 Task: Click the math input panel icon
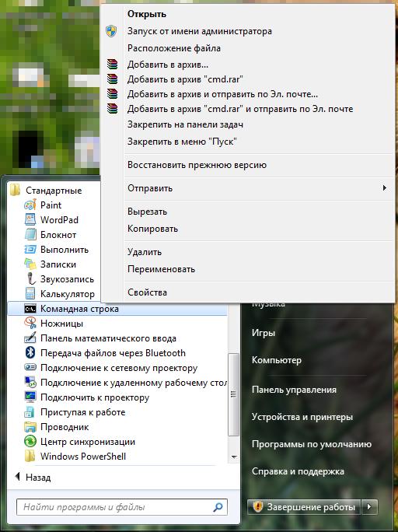pos(30,338)
